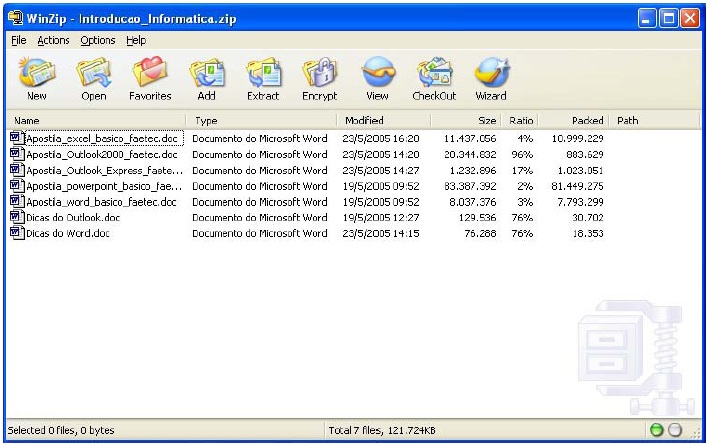
Task: Click Word icon of Apostila_word_basico_faetec.doc
Action: click(17, 202)
